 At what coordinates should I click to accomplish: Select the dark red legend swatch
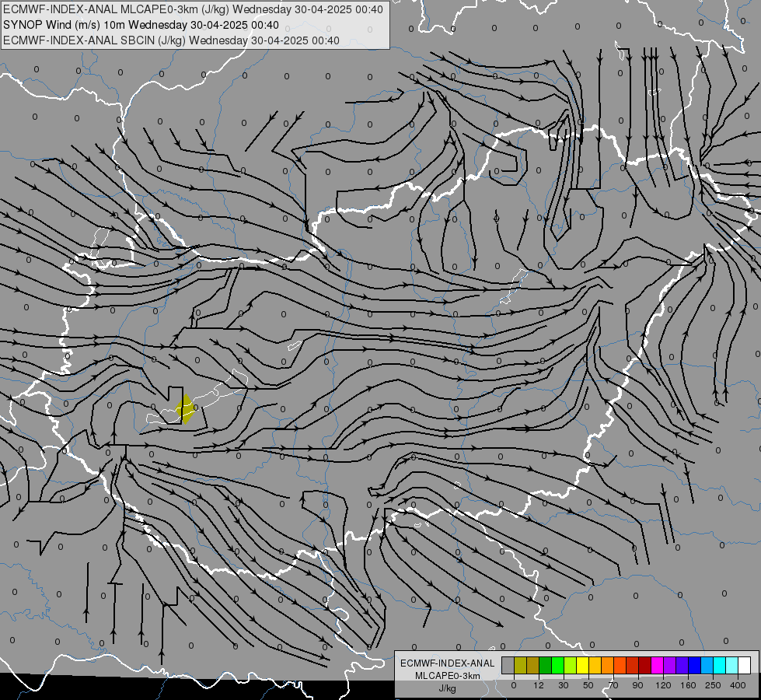point(645,665)
